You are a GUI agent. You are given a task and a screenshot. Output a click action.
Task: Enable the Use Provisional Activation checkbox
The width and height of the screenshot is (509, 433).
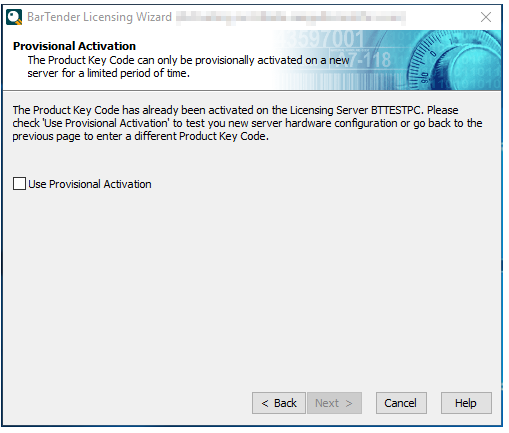pos(19,184)
